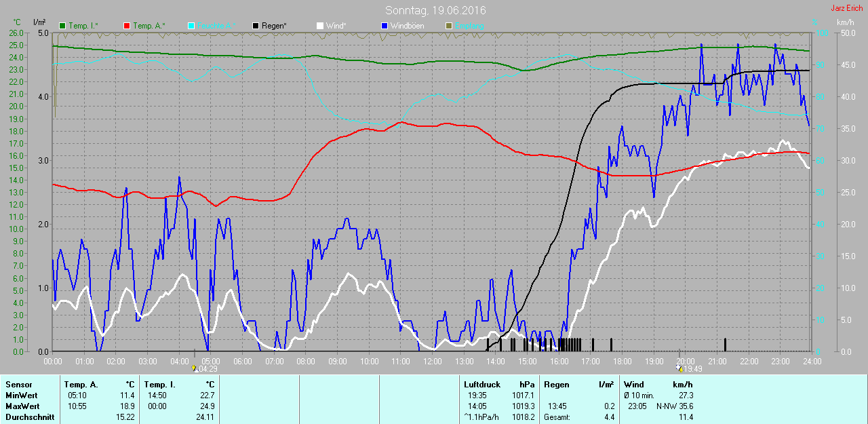868x424 pixels.
Task: Click the 10:55 maximum temperature time
Action: pos(79,406)
